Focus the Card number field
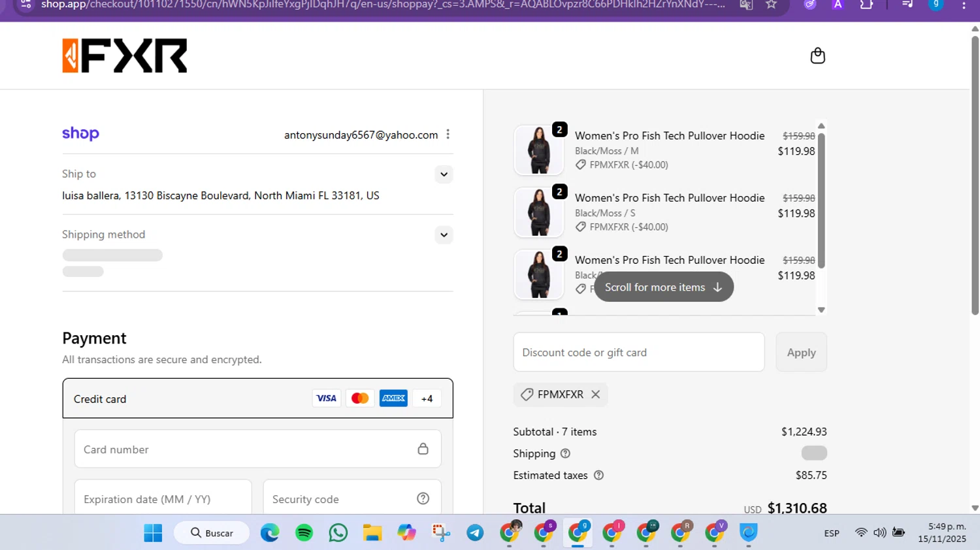The image size is (980, 550). pyautogui.click(x=257, y=449)
